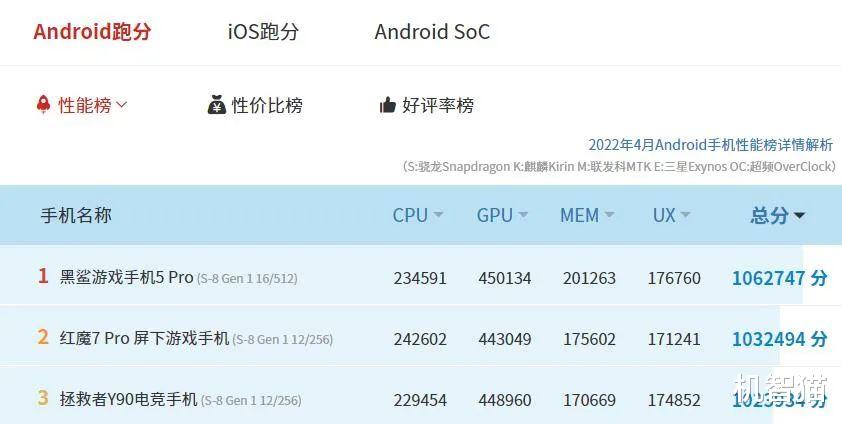Image resolution: width=842 pixels, height=424 pixels.
Task: Click total score 1032494 分
Action: (779, 339)
